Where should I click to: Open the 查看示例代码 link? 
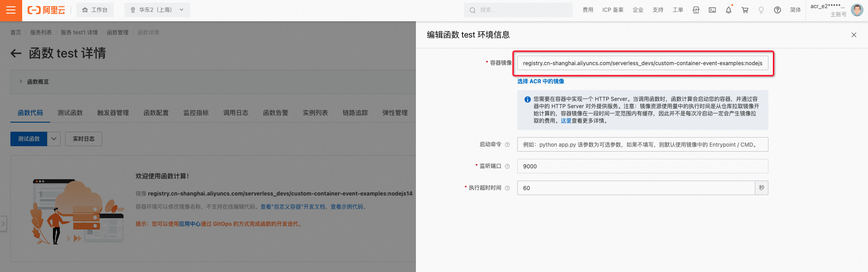[347, 207]
